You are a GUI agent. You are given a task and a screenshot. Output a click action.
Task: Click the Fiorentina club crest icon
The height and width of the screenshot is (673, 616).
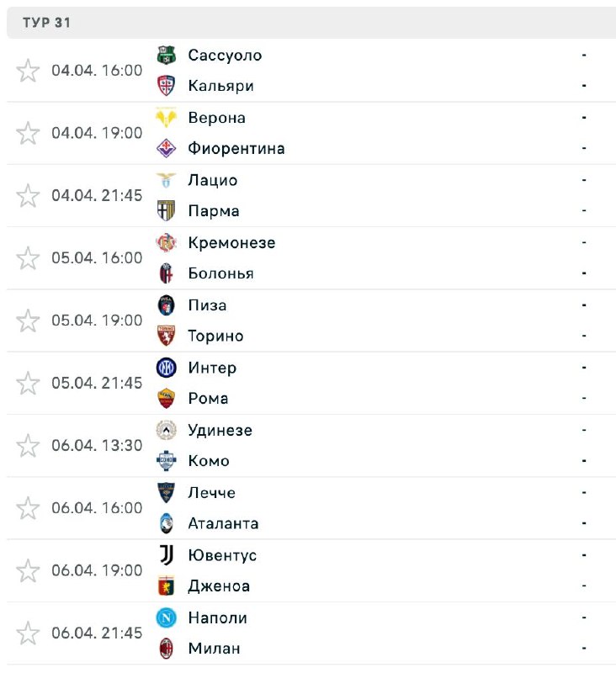[167, 149]
